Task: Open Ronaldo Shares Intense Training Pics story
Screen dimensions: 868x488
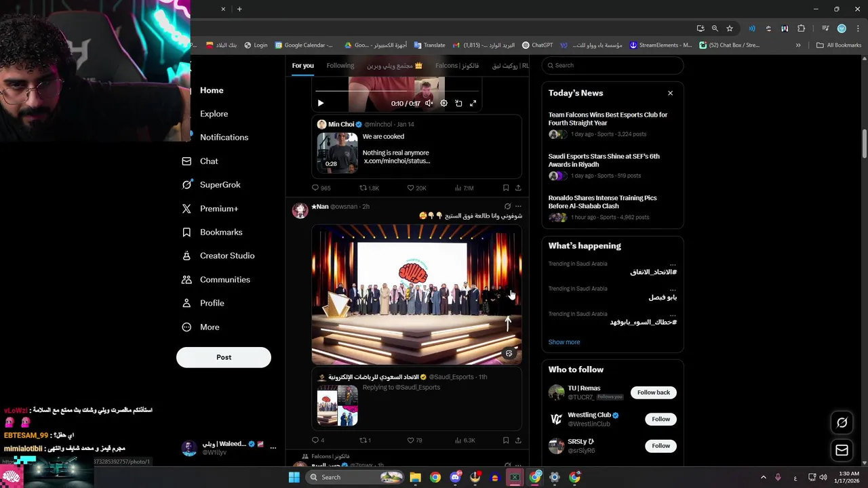Action: [602, 202]
